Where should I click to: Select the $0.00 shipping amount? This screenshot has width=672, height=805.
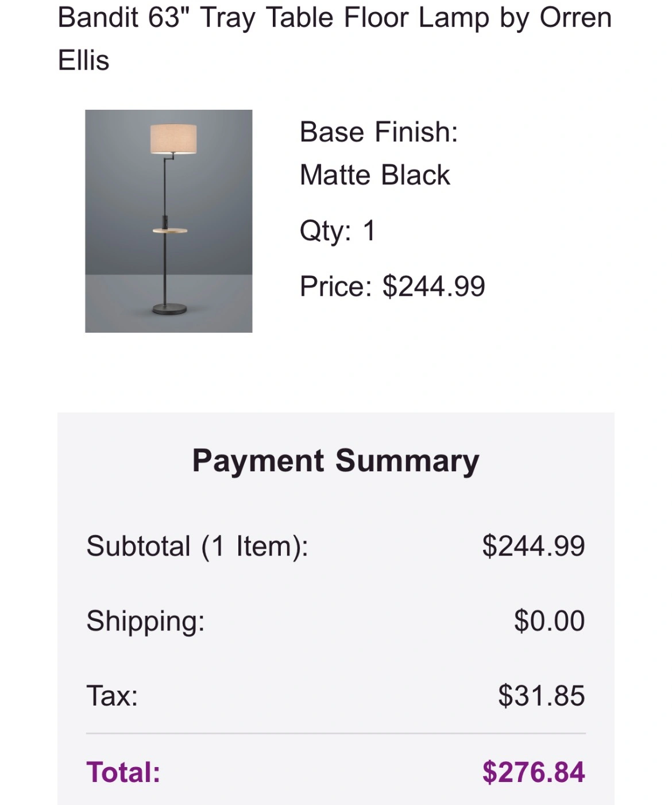click(x=550, y=621)
